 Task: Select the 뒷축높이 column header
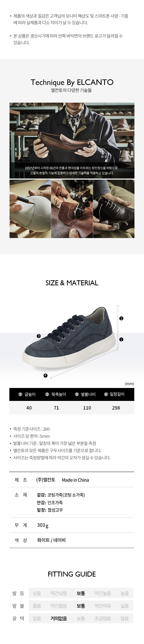click(56, 394)
